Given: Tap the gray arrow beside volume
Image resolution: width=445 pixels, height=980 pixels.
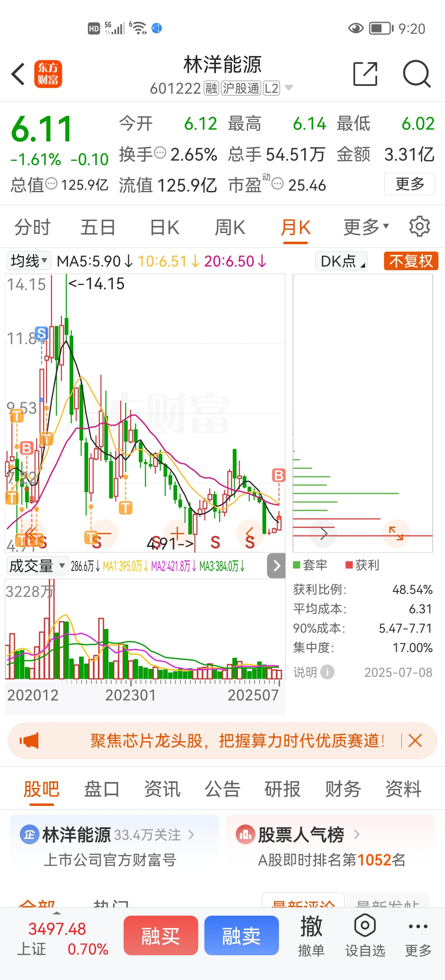Looking at the screenshot, I should (x=276, y=565).
